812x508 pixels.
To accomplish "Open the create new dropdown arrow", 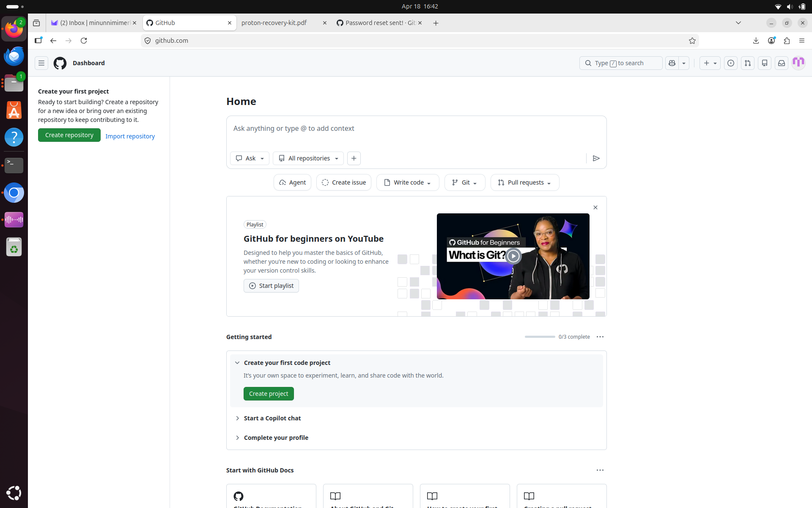I will point(715,63).
